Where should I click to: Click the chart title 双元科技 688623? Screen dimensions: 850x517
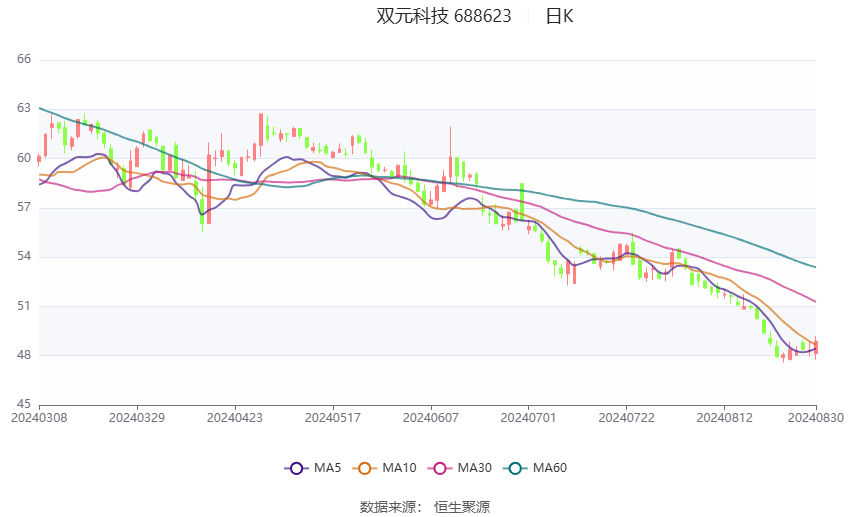click(443, 16)
